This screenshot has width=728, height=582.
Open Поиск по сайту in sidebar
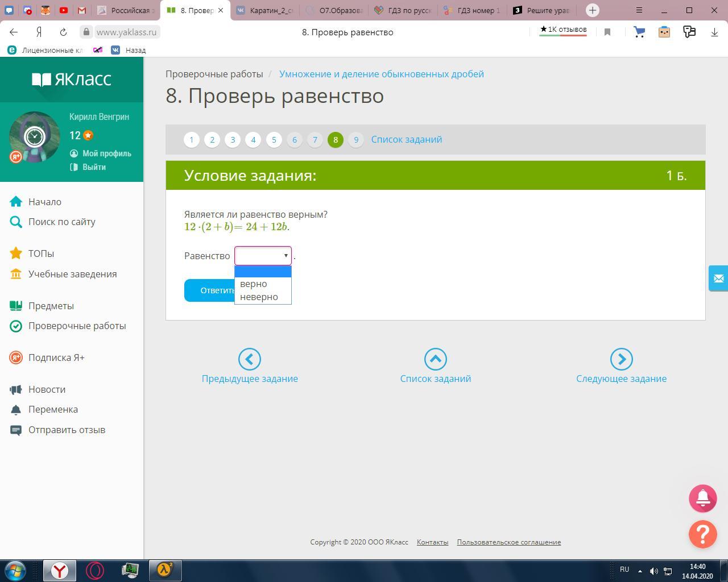click(62, 222)
